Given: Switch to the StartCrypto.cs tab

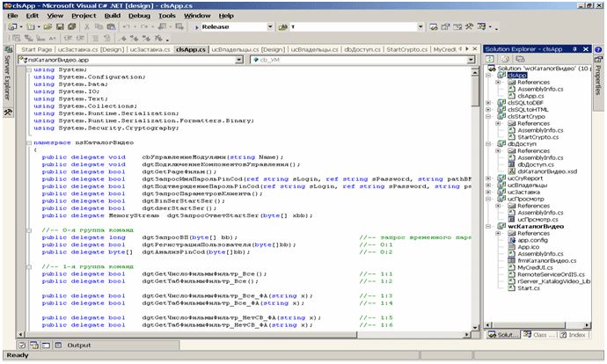Looking at the screenshot, I should pos(406,49).
